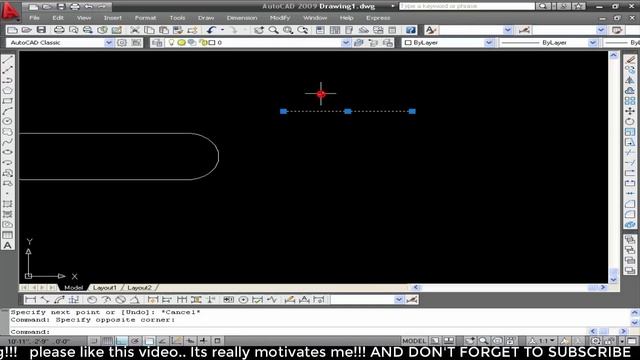Open the Dimension menu
Screen dimensions: 640x360
[x=242, y=18]
